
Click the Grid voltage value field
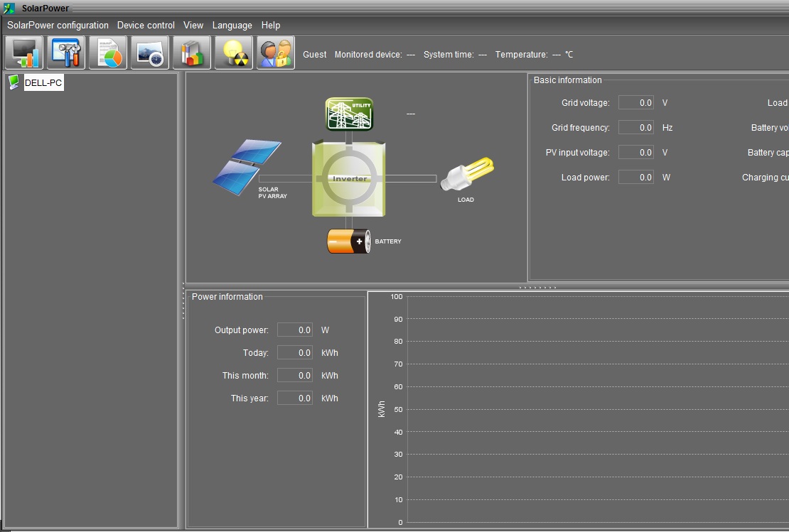635,103
